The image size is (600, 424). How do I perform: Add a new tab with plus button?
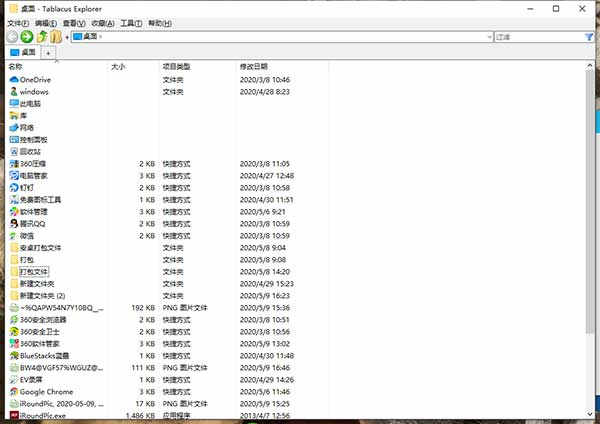pos(48,51)
